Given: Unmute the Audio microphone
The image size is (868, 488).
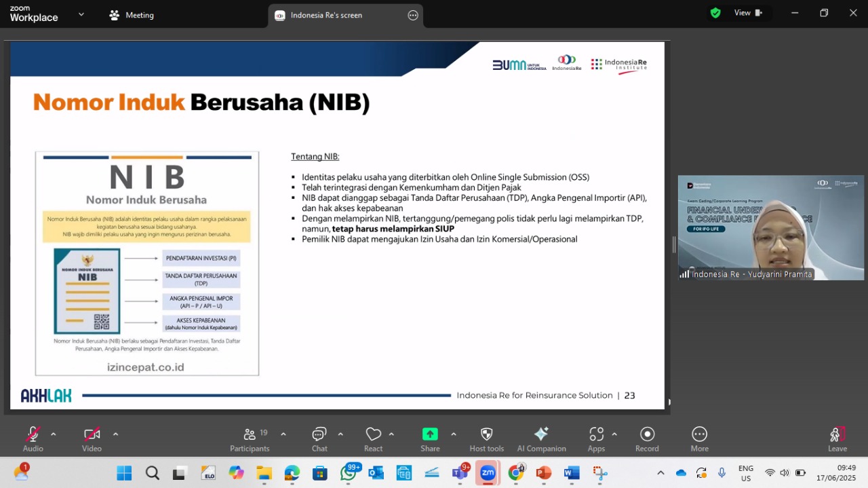Looking at the screenshot, I should click(x=33, y=439).
